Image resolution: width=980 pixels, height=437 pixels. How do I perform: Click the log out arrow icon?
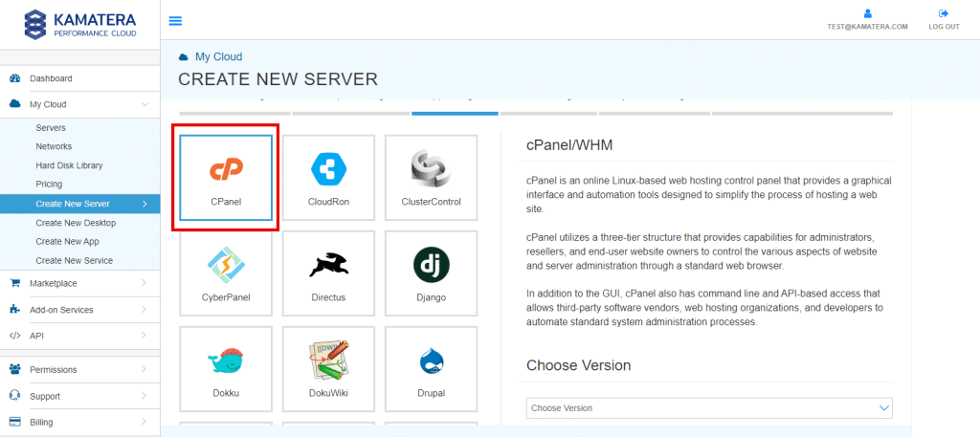point(944,13)
